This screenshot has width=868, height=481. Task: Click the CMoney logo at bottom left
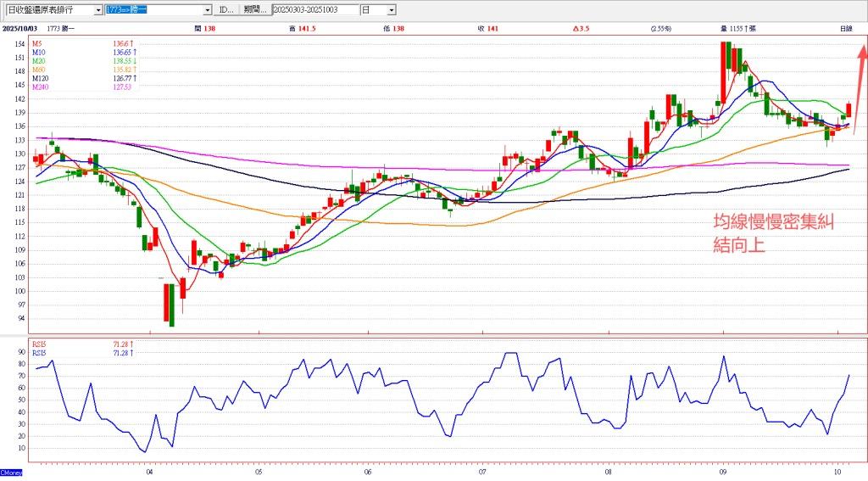[11, 472]
